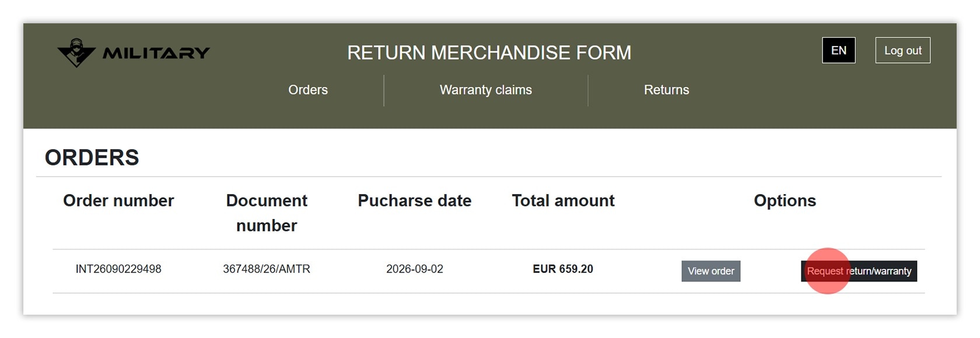Screen dimensions: 980x338
Task: Click Request return/warranty button
Action: click(x=859, y=271)
